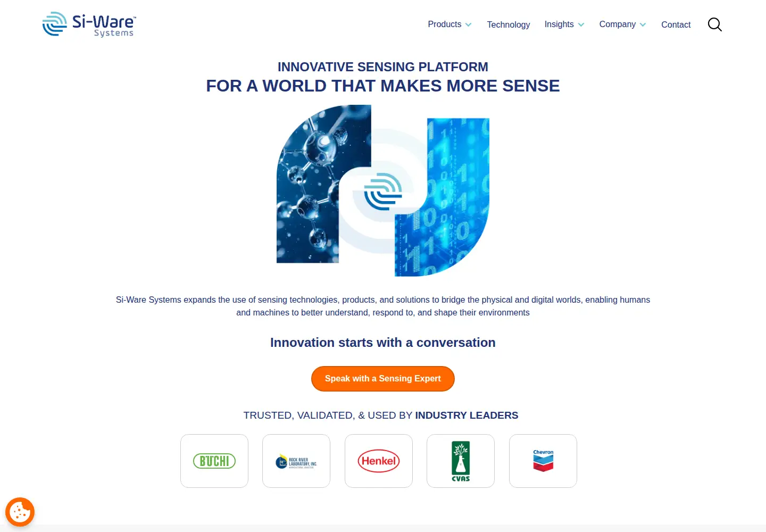The height and width of the screenshot is (532, 766).
Task: Click the 'INDUSTRY LEADERS' text
Action: point(467,415)
